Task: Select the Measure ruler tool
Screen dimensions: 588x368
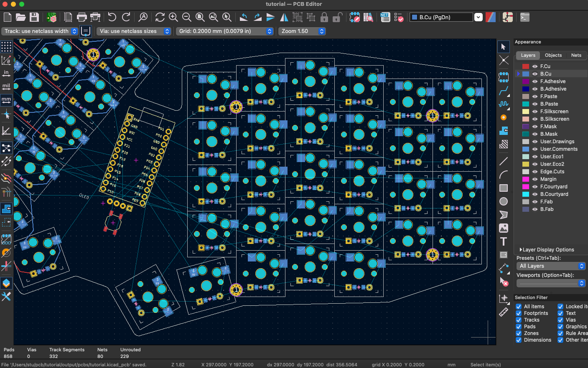Action: (504, 312)
